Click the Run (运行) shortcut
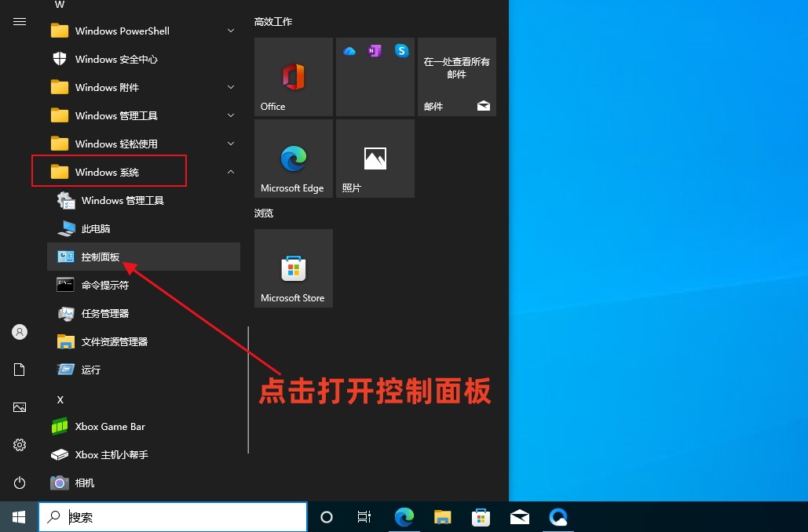Screen dimensions: 808x532 90,370
